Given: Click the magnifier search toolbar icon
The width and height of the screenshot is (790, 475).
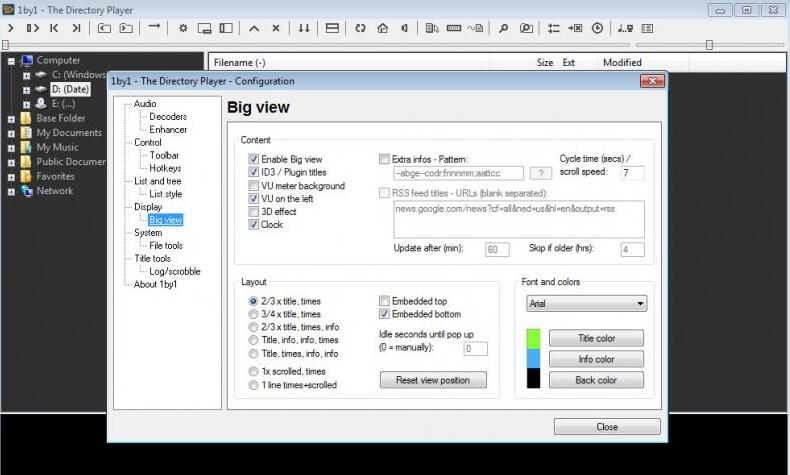Looking at the screenshot, I should [x=503, y=28].
